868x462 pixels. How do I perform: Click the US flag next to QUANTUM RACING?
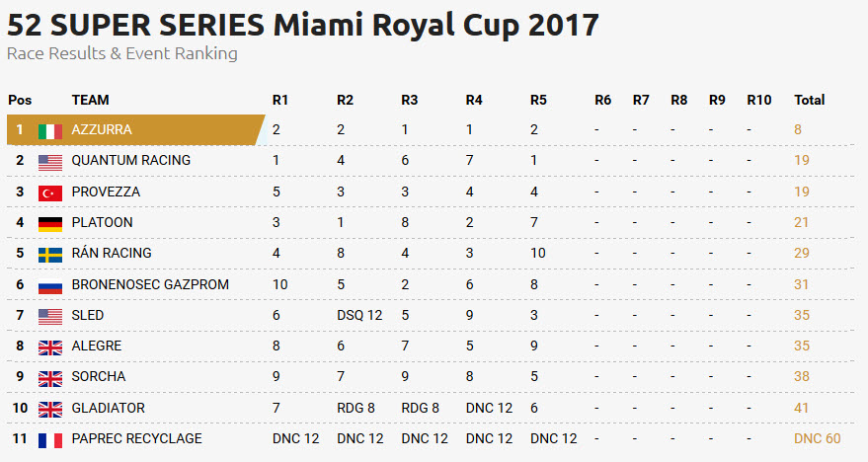coord(50,162)
